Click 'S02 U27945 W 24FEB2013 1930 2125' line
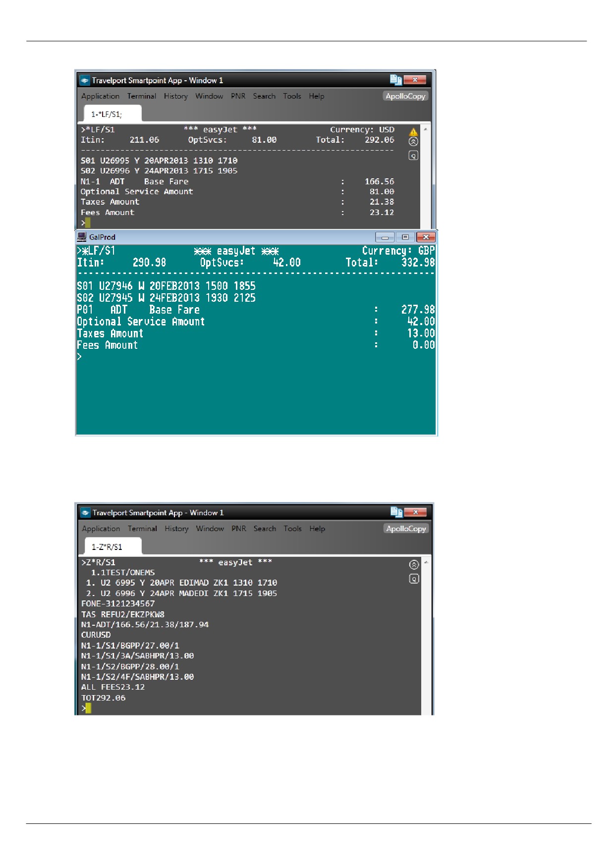Viewport: 614px width, 868px height. click(x=167, y=298)
